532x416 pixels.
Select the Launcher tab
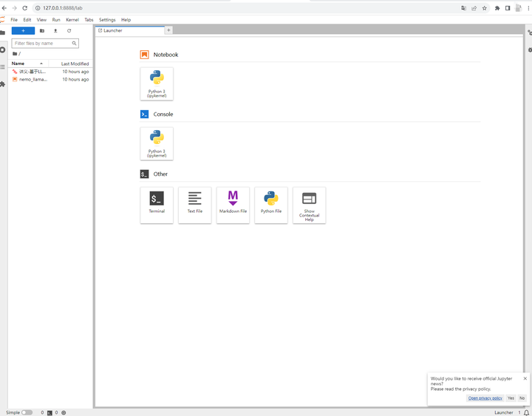tap(129, 30)
